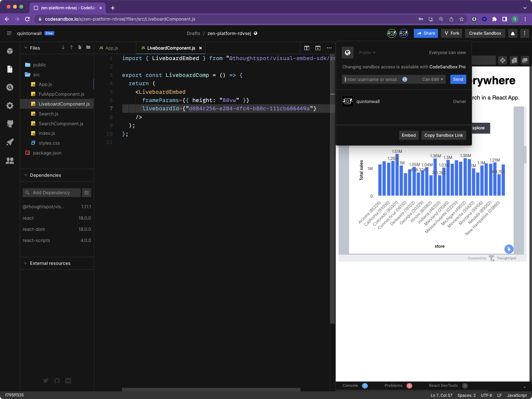The width and height of the screenshot is (532, 399).
Task: Click Copy Sandbox Link button
Action: (x=444, y=135)
